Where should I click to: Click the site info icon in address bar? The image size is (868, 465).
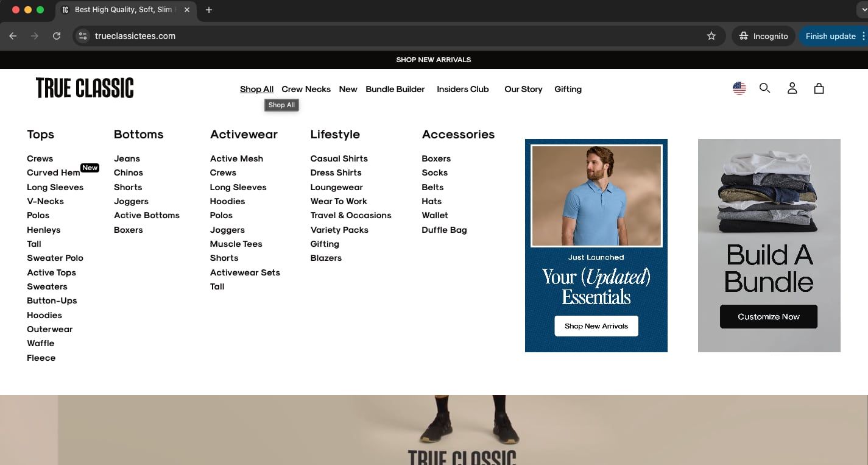83,36
